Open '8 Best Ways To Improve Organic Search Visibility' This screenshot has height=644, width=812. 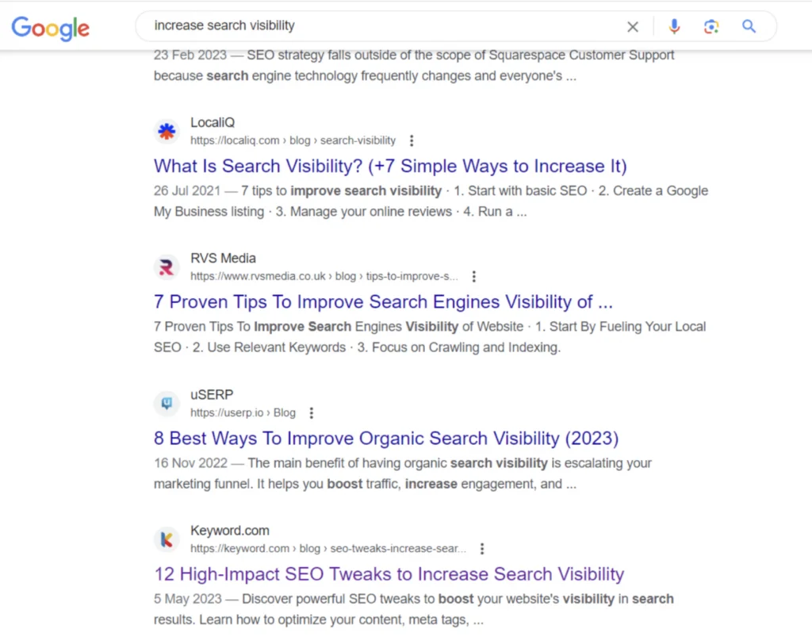386,438
